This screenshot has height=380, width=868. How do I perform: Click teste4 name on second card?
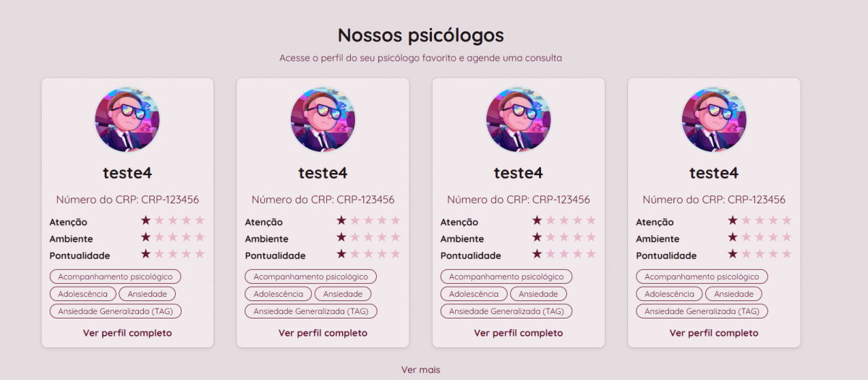(x=323, y=173)
